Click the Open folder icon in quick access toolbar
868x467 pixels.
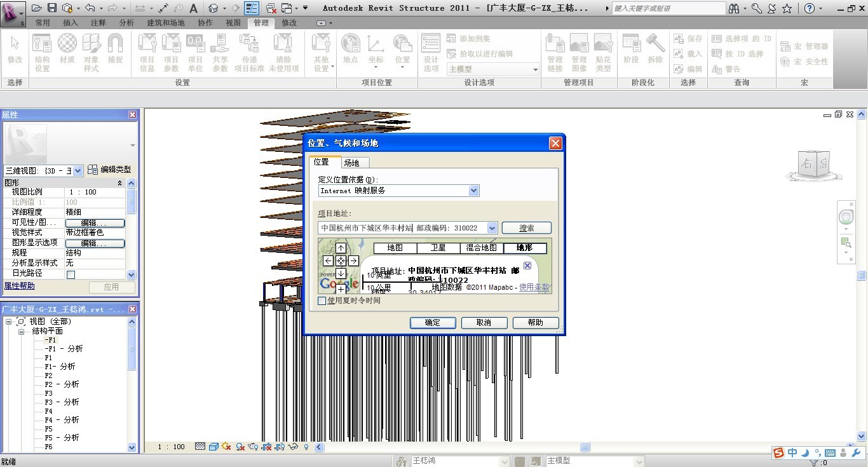click(36, 8)
